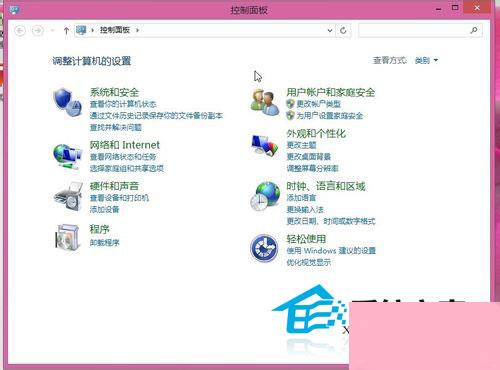Click 查看方式 label text
The image size is (500, 370).
pyautogui.click(x=390, y=61)
